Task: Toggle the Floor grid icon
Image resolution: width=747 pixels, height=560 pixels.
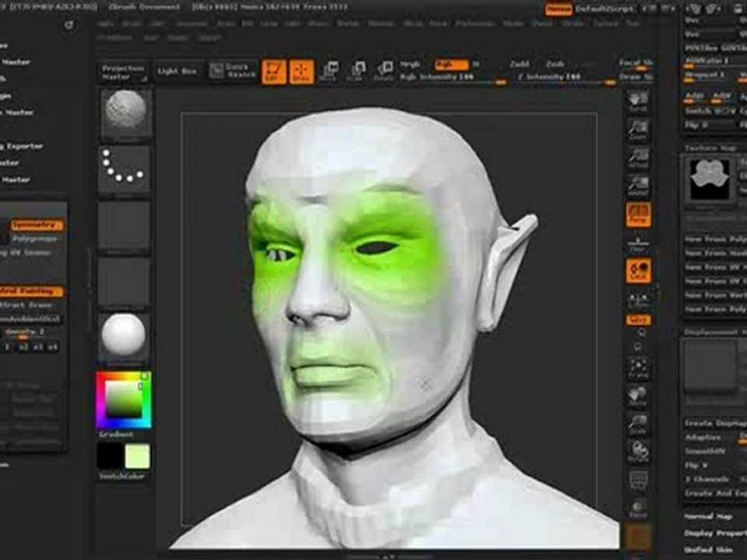Action: click(638, 243)
